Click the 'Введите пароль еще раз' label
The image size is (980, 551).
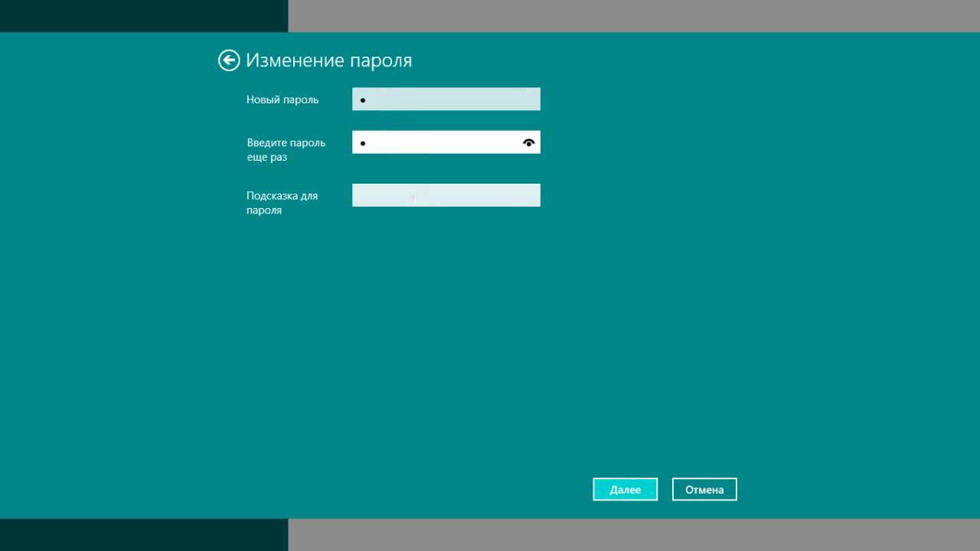point(286,149)
